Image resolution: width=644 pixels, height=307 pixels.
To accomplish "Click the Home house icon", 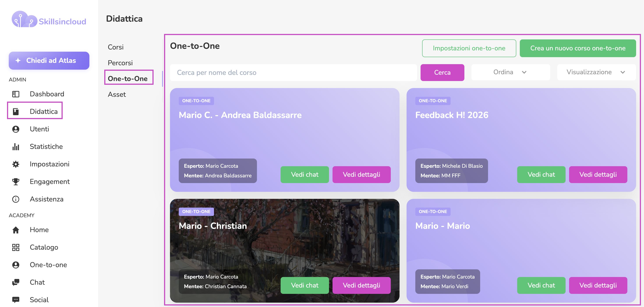I will click(x=16, y=230).
